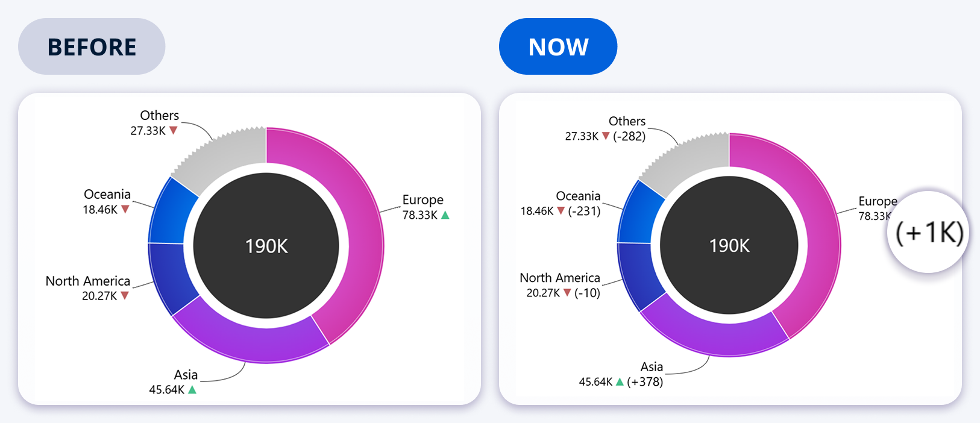Click the 190K center of the Before donut
This screenshot has width=980, height=423.
266,246
